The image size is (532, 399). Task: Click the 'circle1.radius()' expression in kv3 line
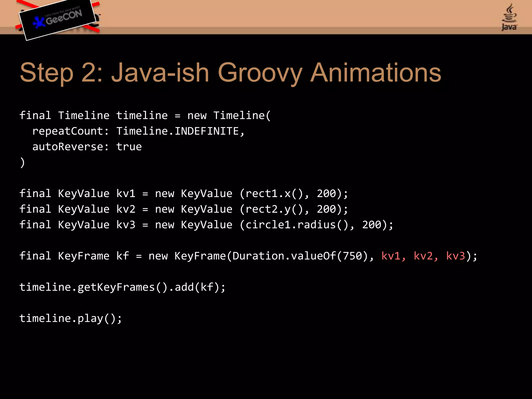tap(297, 225)
